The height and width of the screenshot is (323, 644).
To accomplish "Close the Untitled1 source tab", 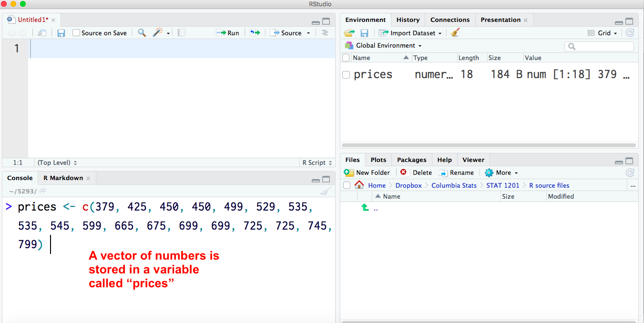I will [x=53, y=20].
